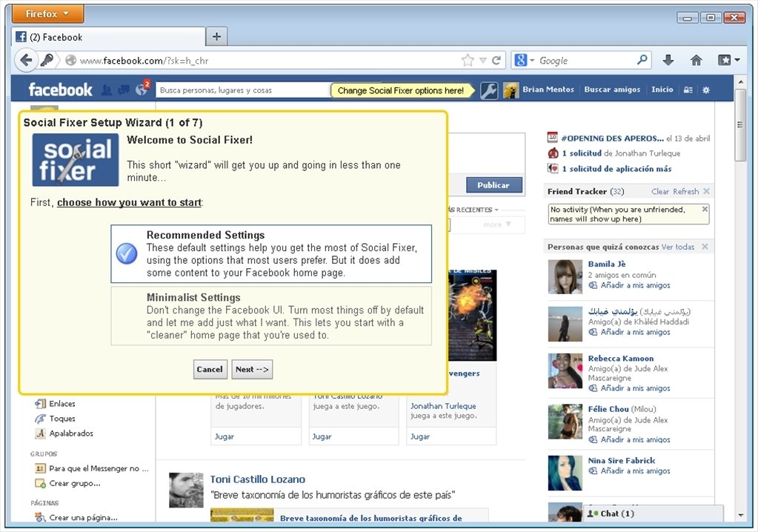Switch to the (2) Facebook tab
Image resolution: width=758 pixels, height=532 pixels.
click(x=109, y=37)
